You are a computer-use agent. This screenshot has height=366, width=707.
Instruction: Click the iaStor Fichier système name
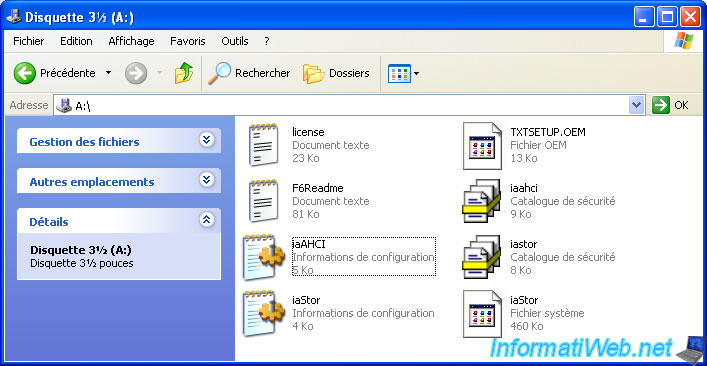coord(524,300)
